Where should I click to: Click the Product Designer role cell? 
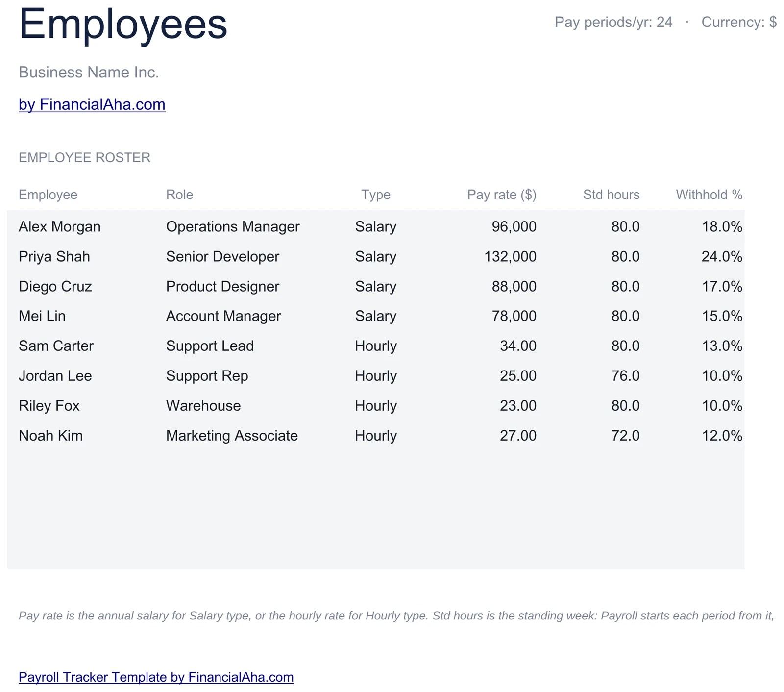pos(222,286)
